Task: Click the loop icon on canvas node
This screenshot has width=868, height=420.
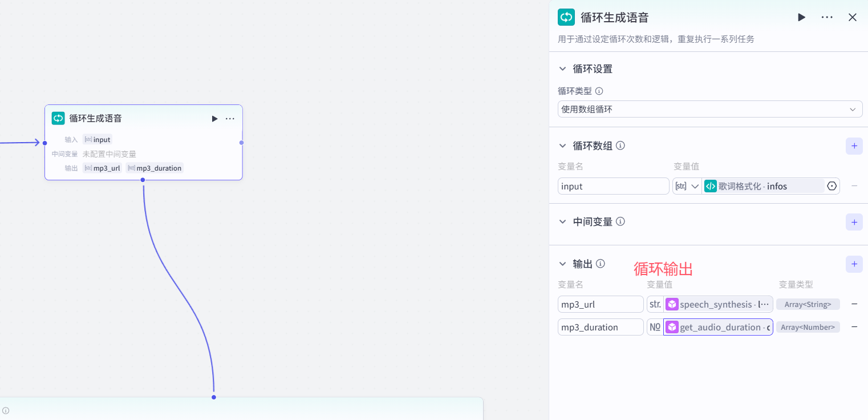Action: [x=58, y=118]
